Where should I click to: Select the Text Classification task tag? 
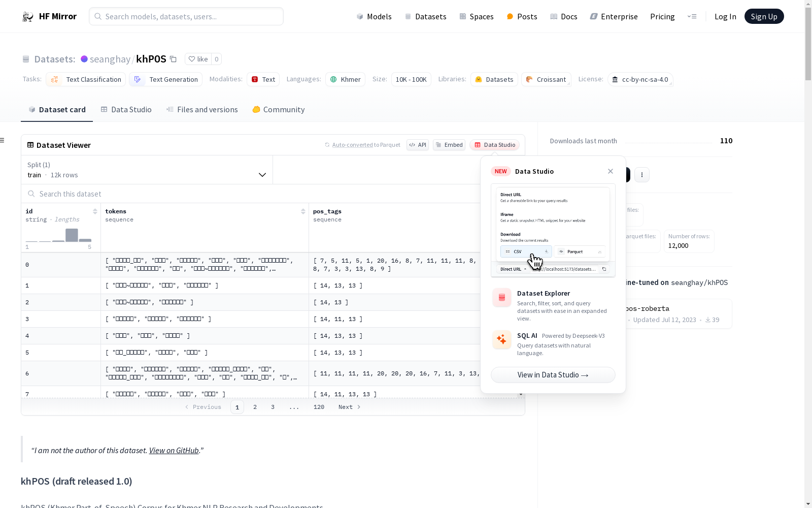point(86,79)
